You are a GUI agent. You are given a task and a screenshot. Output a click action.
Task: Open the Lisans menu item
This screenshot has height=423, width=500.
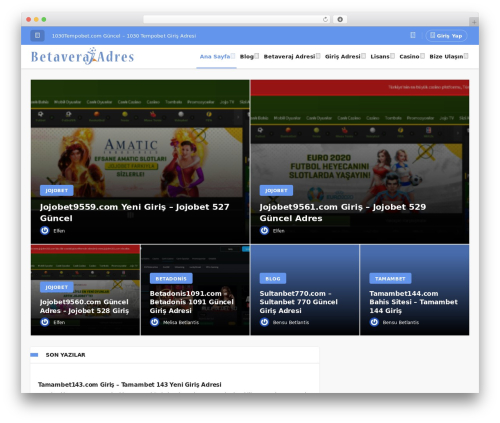point(380,57)
